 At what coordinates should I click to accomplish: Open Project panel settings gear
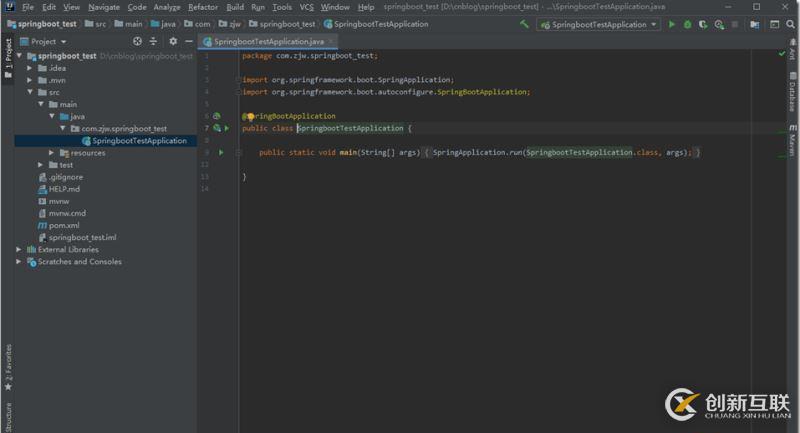[x=173, y=41]
